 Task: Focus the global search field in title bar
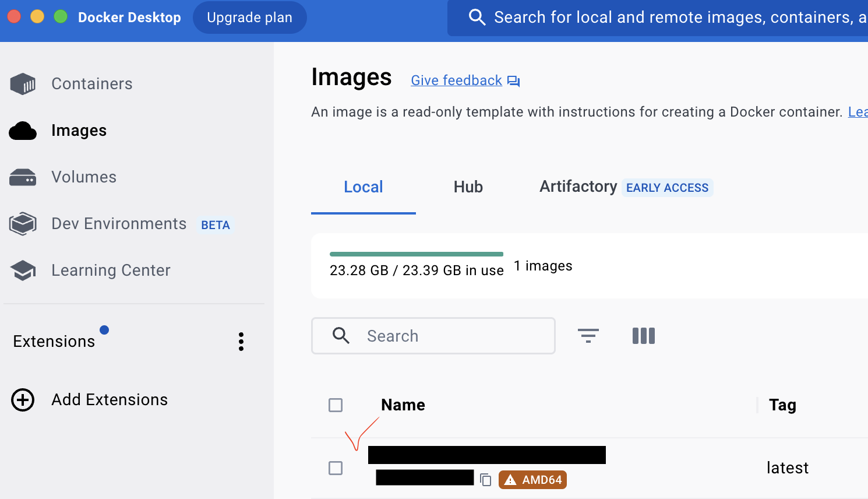point(658,17)
